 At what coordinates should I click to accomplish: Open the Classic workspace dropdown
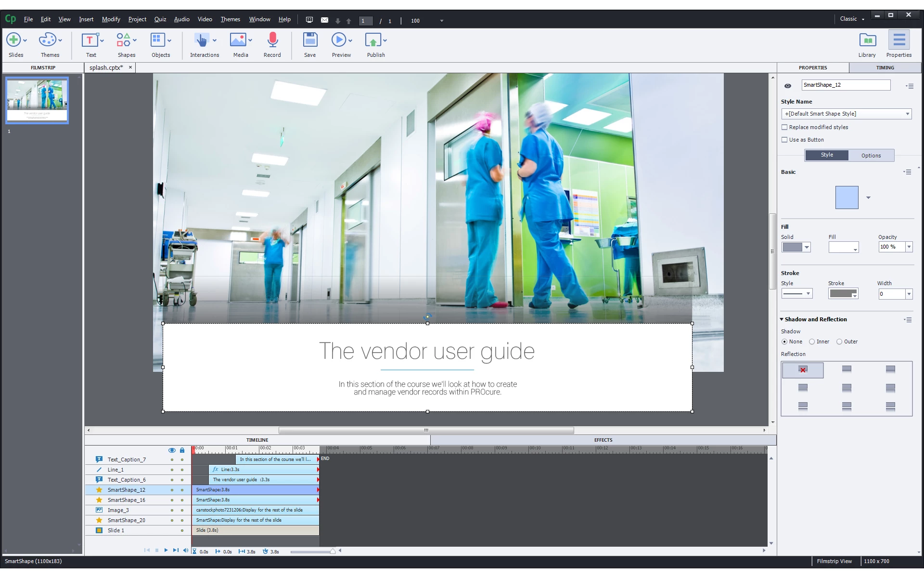point(852,19)
